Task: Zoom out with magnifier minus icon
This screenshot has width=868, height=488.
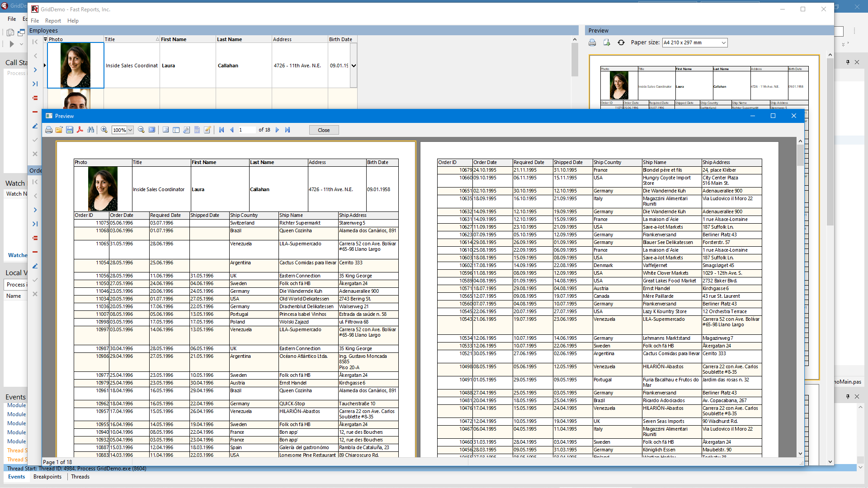Action: 141,130
